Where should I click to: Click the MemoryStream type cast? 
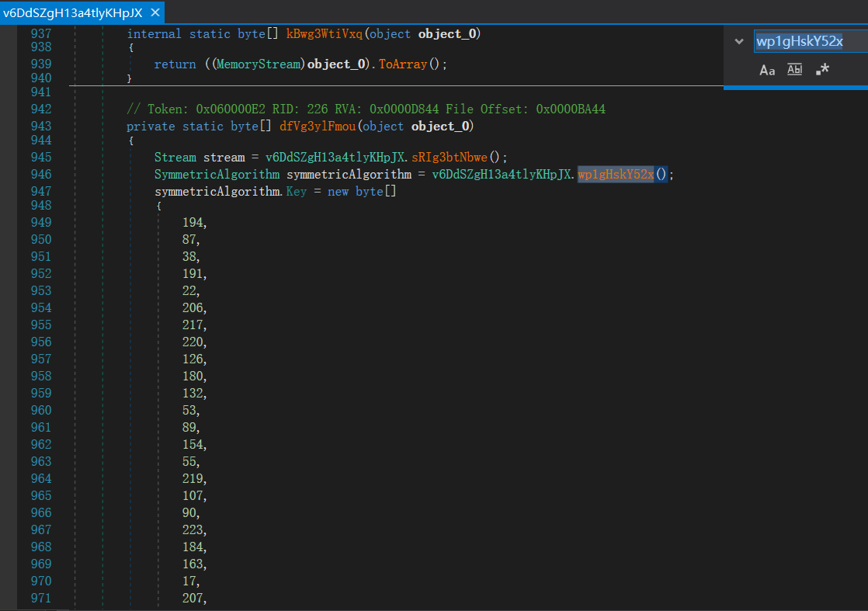pyautogui.click(x=259, y=64)
